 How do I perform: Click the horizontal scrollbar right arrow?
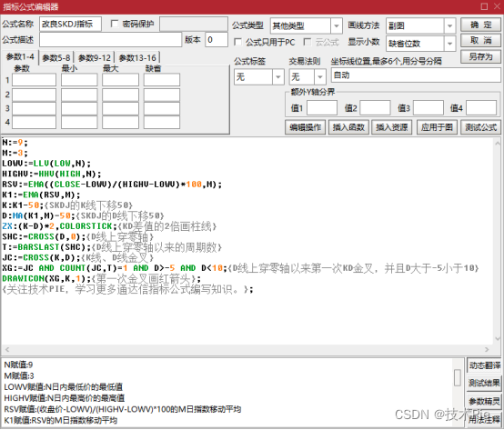coord(487,349)
